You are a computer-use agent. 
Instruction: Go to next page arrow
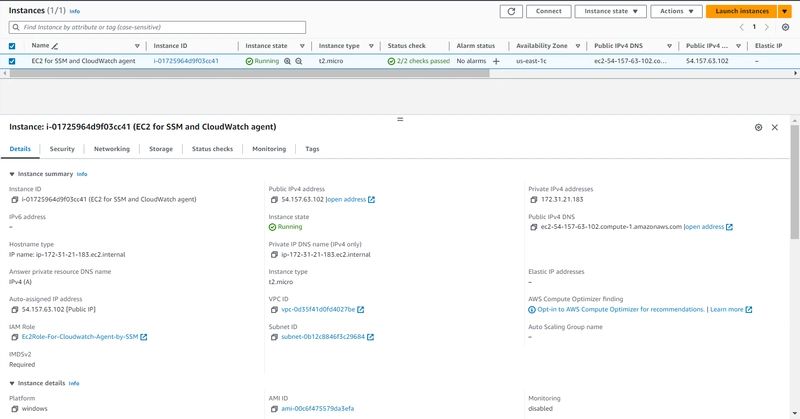click(x=766, y=27)
